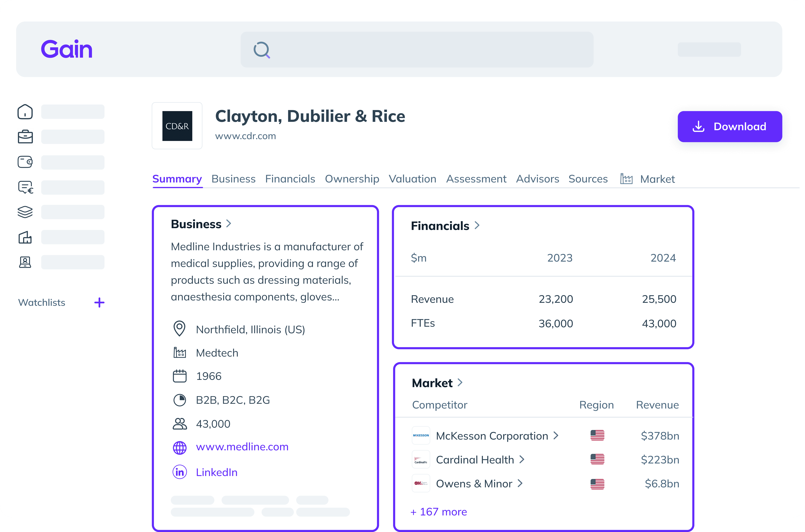Click the magnifier search icon
Screen dimensions: 805x532
coord(262,50)
